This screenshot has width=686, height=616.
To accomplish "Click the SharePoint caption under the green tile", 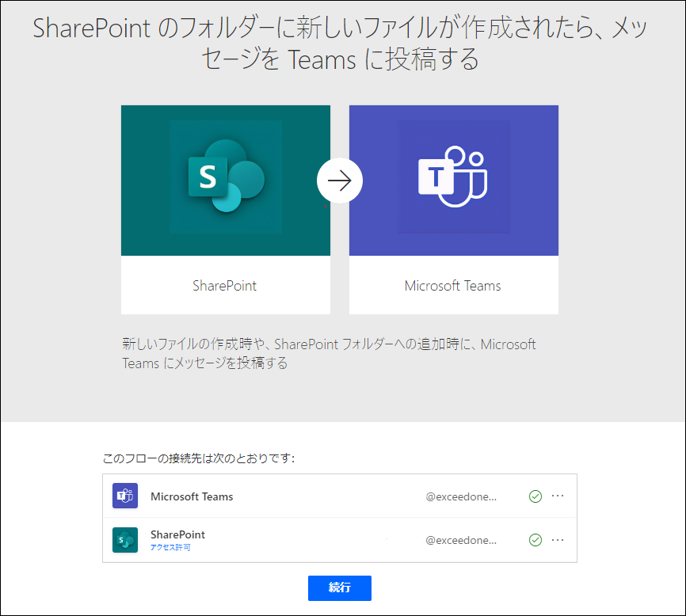I will click(224, 286).
